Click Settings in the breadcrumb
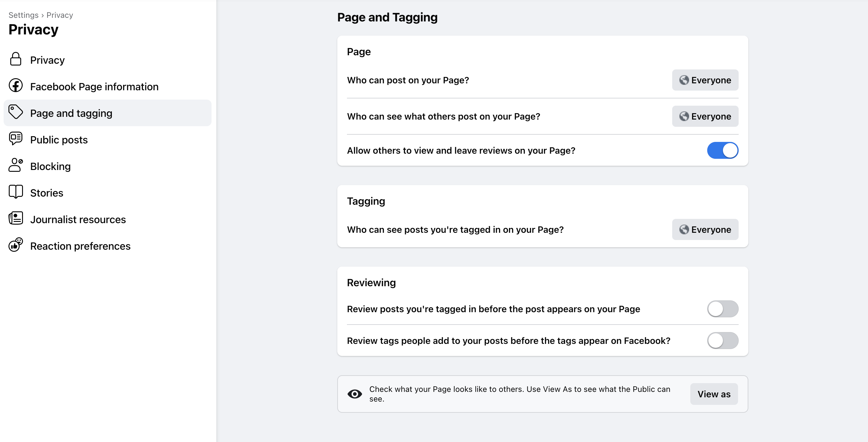This screenshot has width=868, height=442. (23, 15)
